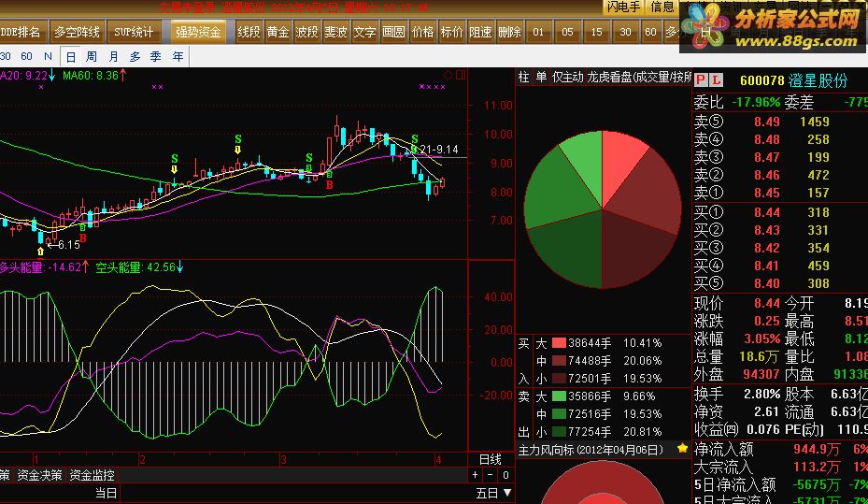Viewport: 868px width, 504px height.
Task: Select the N custom period tab
Action: (x=49, y=56)
